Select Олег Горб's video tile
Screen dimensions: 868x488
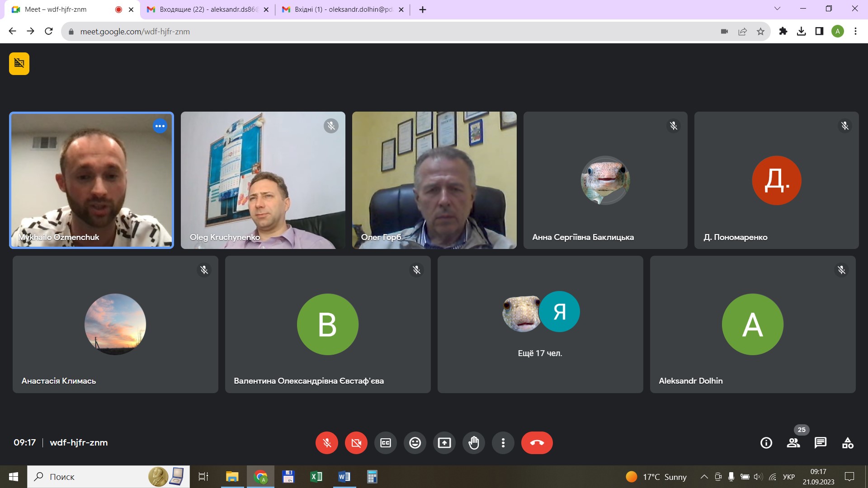[434, 180]
